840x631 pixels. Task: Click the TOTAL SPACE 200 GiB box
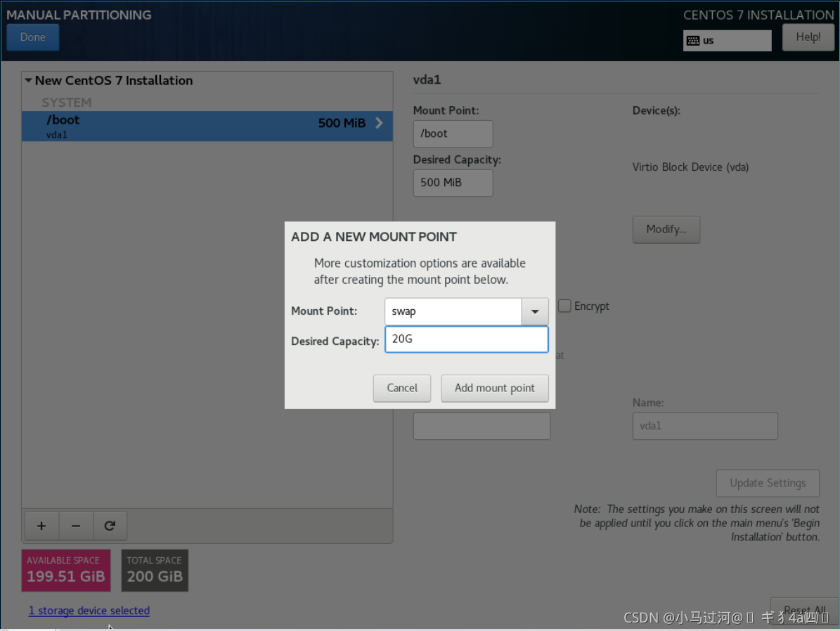point(155,571)
